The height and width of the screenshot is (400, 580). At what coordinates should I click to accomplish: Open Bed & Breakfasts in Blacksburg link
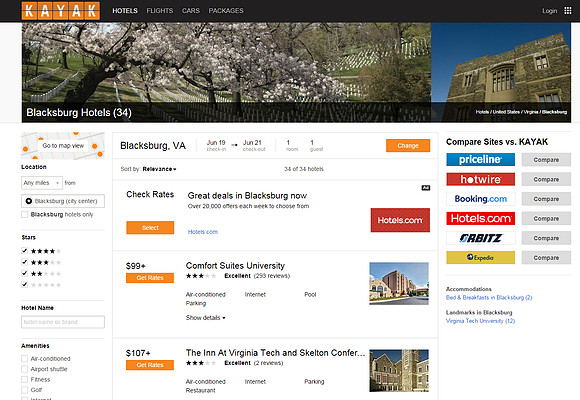pos(489,298)
